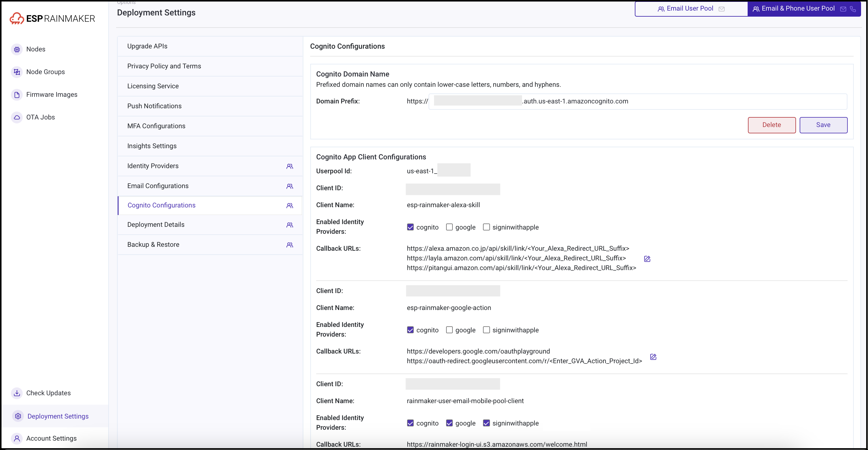Enable signinwithapple for esp-rainmaker-alexa-skill
Viewport: 868px width, 450px height.
487,227
